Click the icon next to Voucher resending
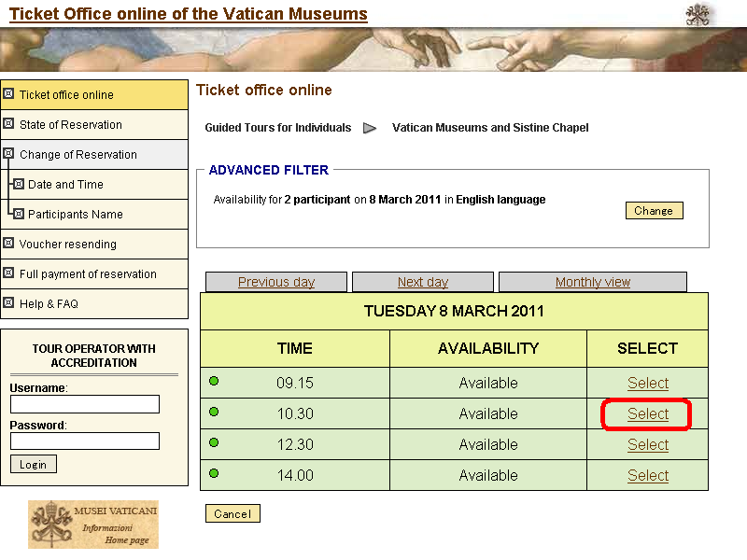The height and width of the screenshot is (560, 747). point(9,244)
